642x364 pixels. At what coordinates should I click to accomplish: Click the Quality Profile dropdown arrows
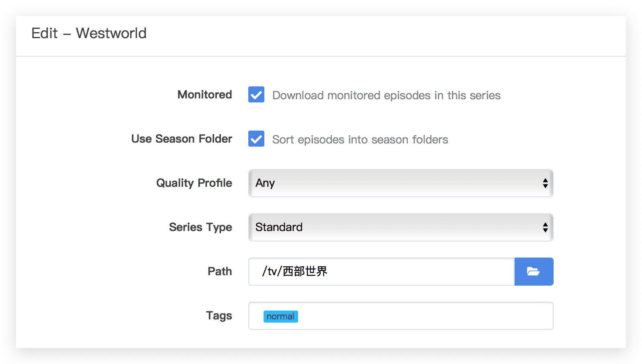tap(545, 183)
